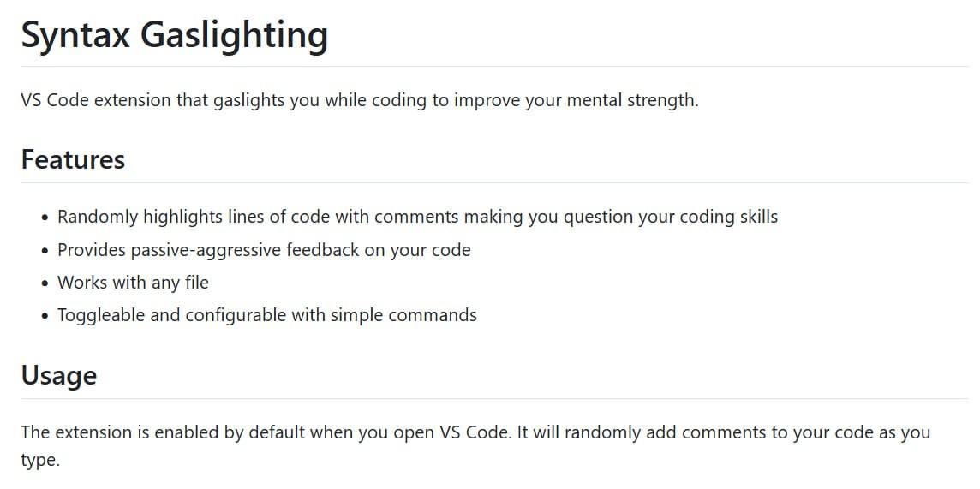Click the divider line beneath the "Features" heading
Image resolution: width=980 pixels, height=489 pixels.
pos(494,183)
